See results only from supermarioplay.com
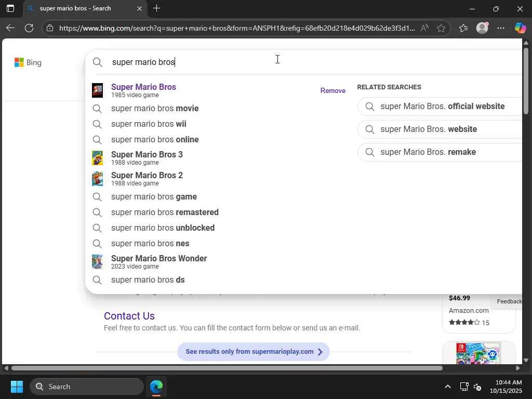 pyautogui.click(x=254, y=352)
